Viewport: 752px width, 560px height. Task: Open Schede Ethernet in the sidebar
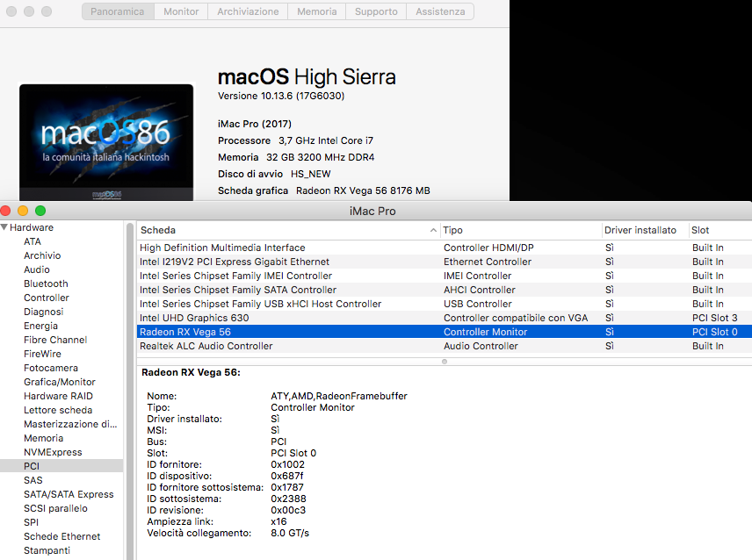click(x=61, y=536)
